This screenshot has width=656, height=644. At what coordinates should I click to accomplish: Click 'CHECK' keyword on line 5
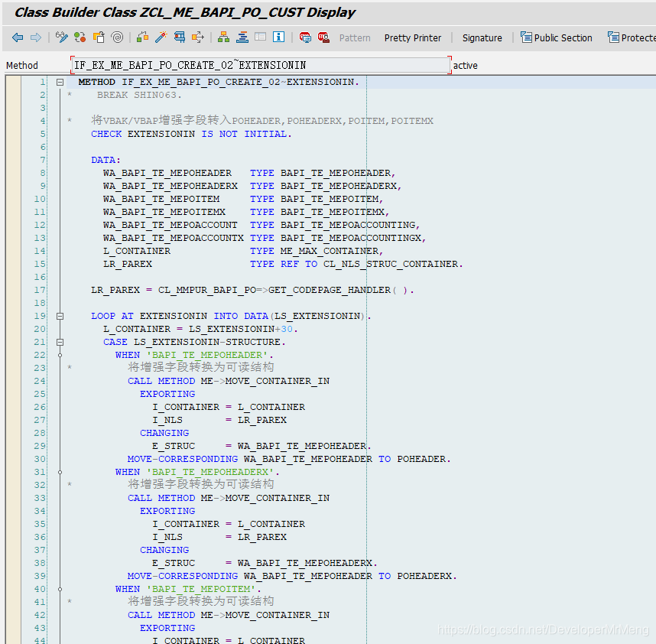pos(106,134)
